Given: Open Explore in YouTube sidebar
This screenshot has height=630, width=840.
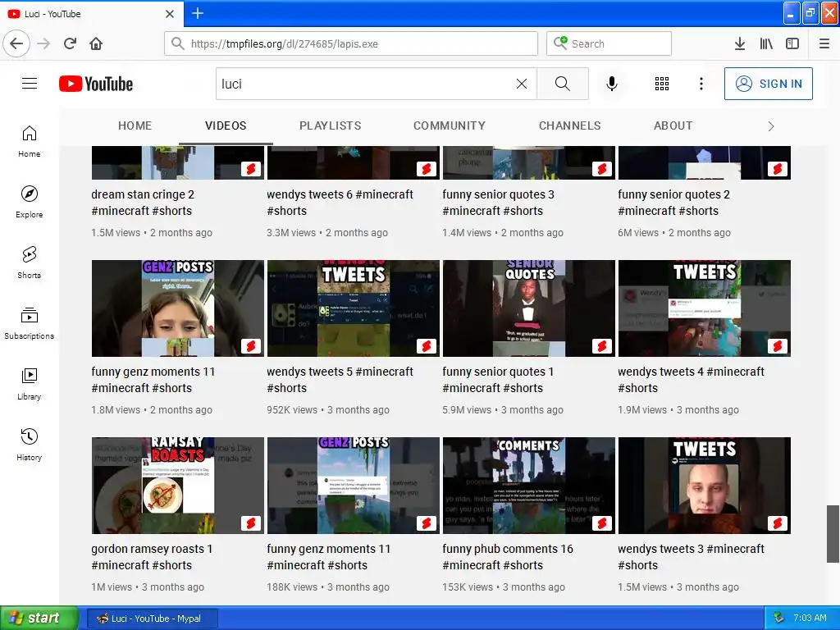Looking at the screenshot, I should 30,202.
